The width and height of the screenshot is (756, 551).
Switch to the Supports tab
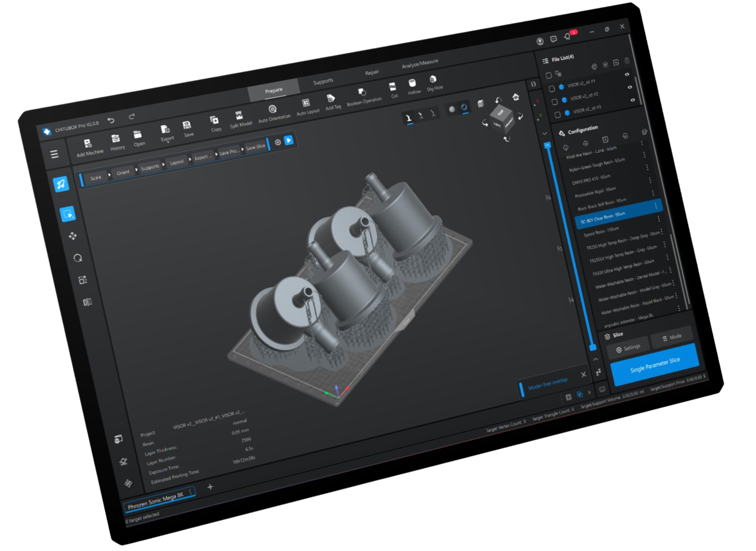[323, 82]
